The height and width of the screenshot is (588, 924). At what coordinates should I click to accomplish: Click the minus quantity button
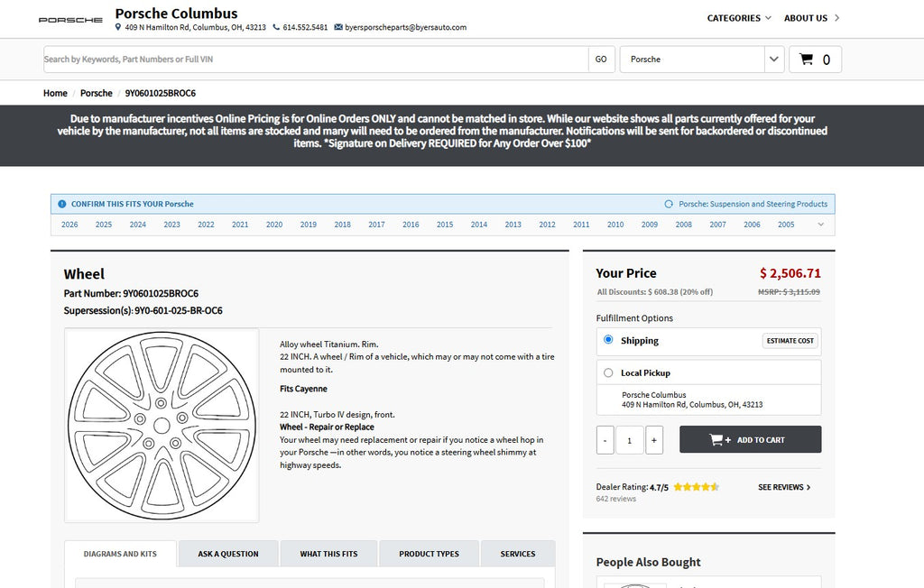(605, 440)
